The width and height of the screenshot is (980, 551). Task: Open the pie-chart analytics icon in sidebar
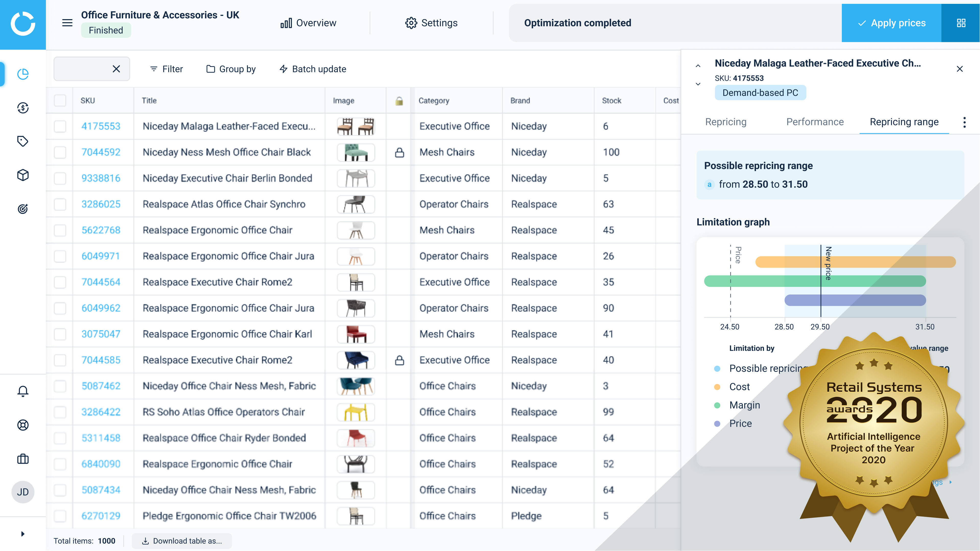[23, 74]
